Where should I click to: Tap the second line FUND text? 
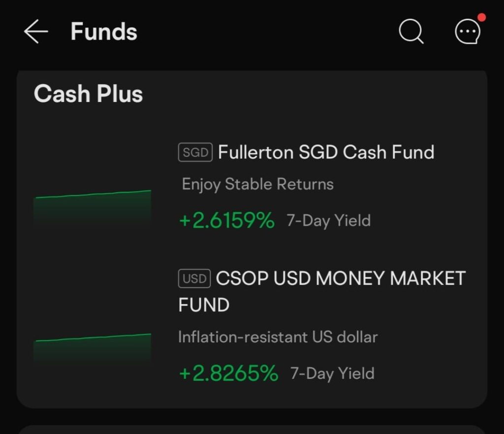coord(204,304)
